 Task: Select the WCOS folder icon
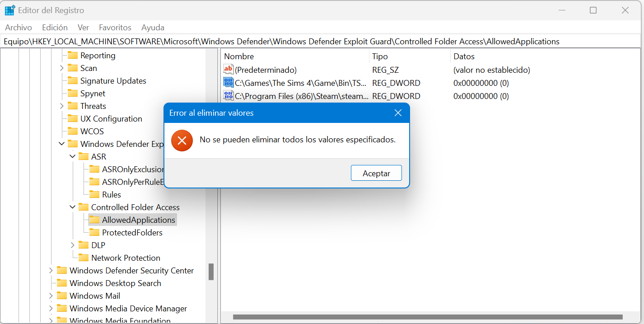click(73, 131)
